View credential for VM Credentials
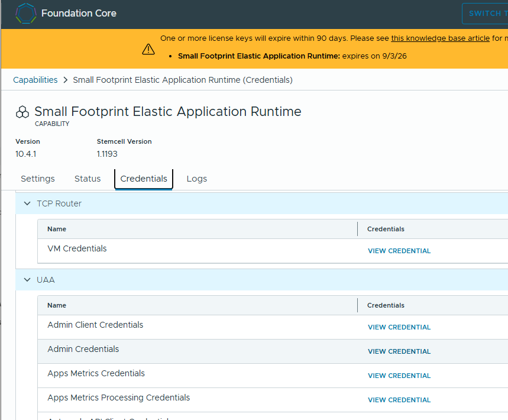 coord(399,251)
